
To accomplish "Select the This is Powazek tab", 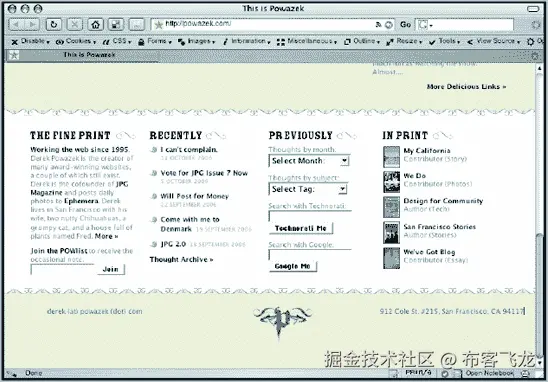I will [x=89, y=55].
